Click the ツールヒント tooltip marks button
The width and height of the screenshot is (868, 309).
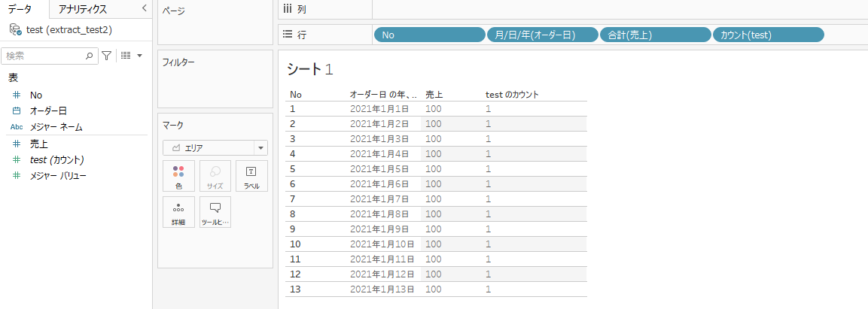point(215,212)
